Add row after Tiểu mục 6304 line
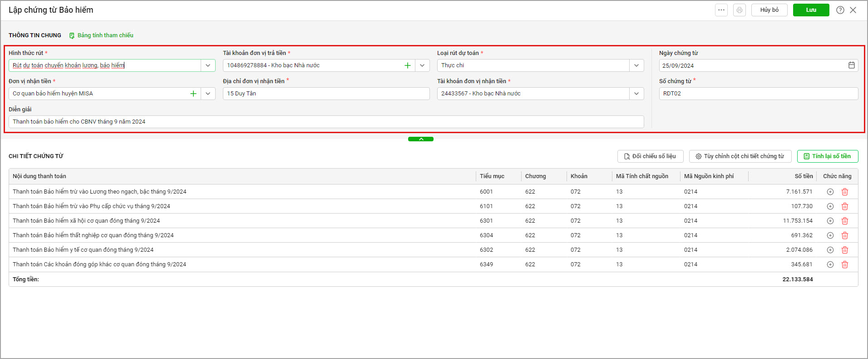 pyautogui.click(x=830, y=235)
